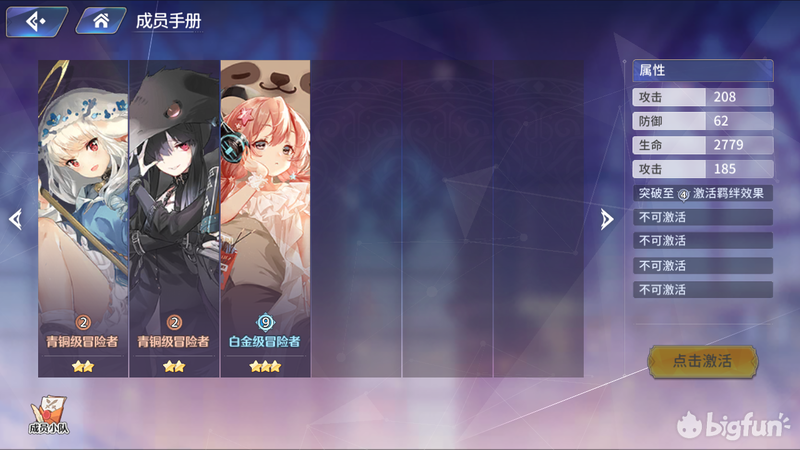The image size is (800, 450).
Task: Click the breakthrough level 4 icon
Action: pos(683,194)
